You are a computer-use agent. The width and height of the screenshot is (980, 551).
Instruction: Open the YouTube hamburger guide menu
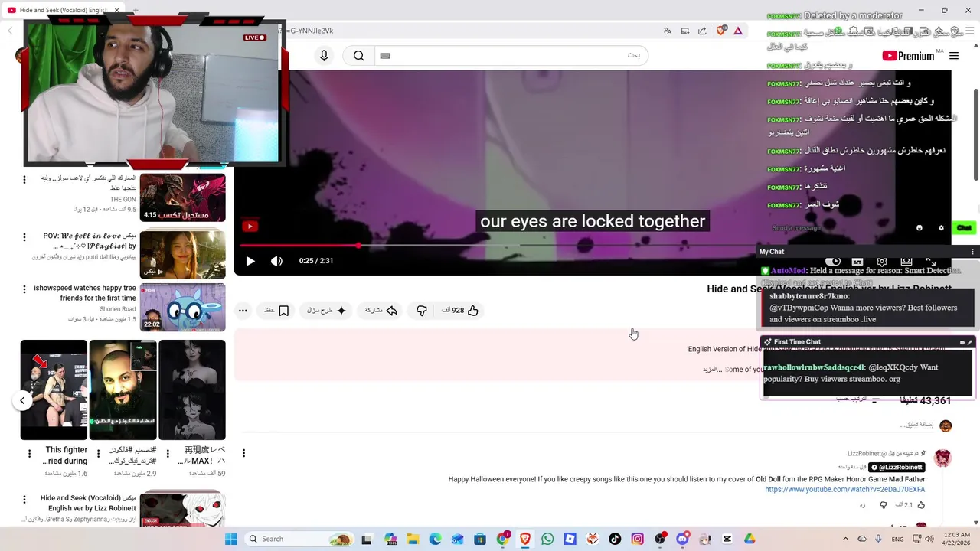(x=954, y=56)
